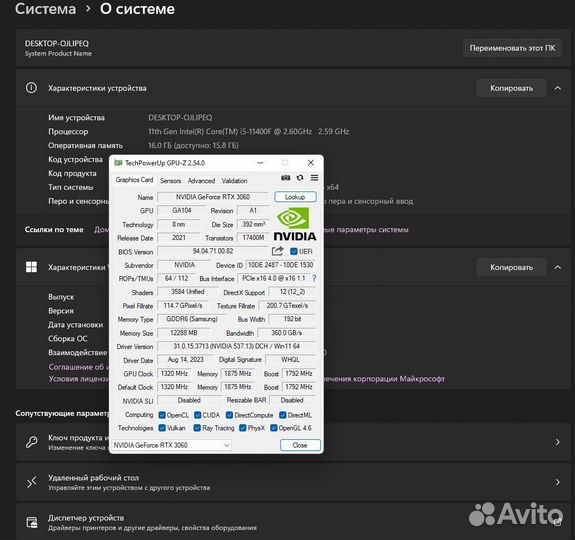Click the GPU-Z title bar app icon
The width and height of the screenshot is (575, 540).
118,163
